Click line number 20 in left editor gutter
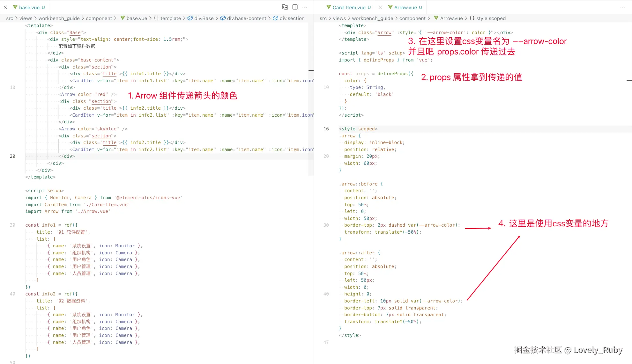The image size is (632, 364). click(x=12, y=156)
